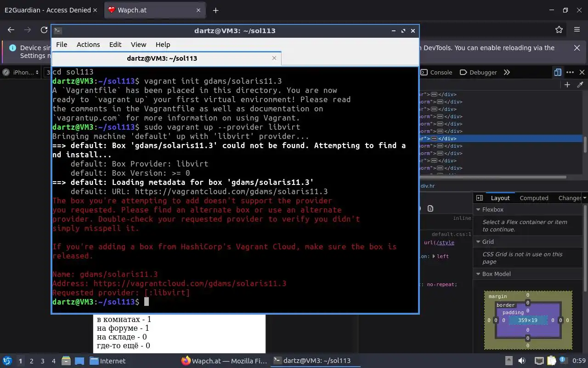Screen dimensions: 588x368
Task: Open the Actions menu in terminal
Action: point(88,45)
